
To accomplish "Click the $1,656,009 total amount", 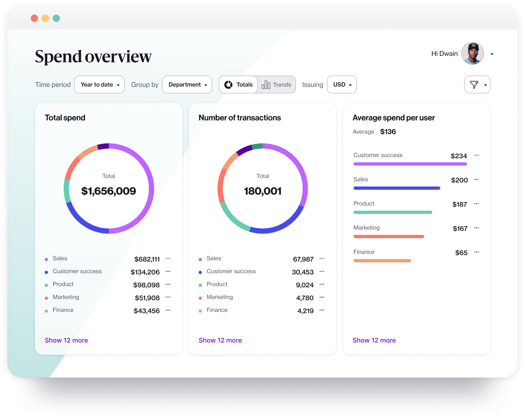I will click(x=109, y=191).
